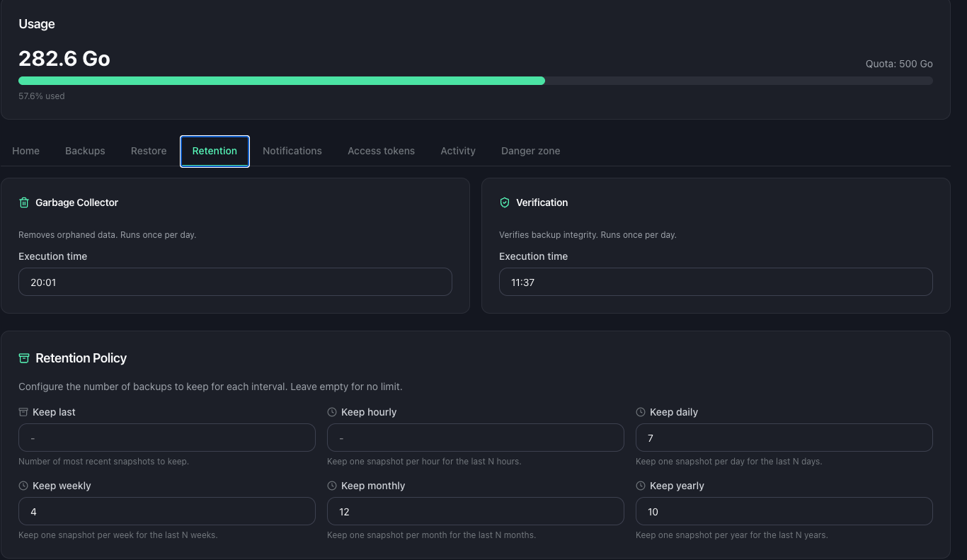Click the Keep weekly field showing 4
Viewport: 967px width, 560px height.
point(167,511)
